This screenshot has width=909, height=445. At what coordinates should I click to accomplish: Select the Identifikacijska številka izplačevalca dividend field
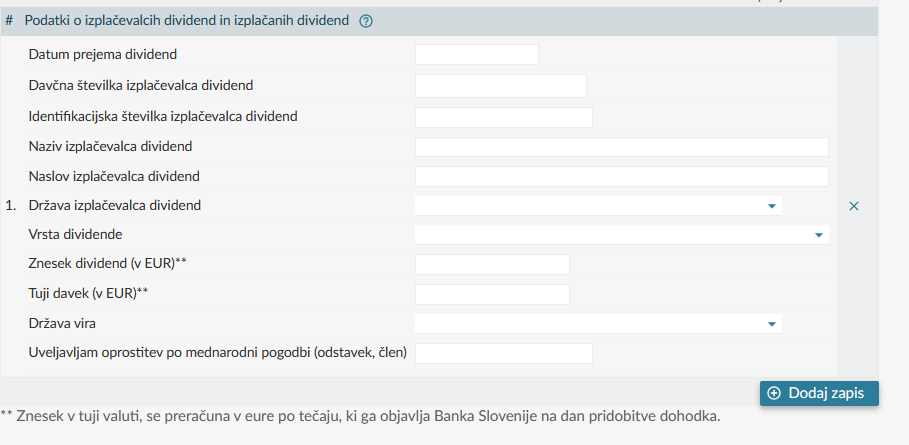click(504, 117)
